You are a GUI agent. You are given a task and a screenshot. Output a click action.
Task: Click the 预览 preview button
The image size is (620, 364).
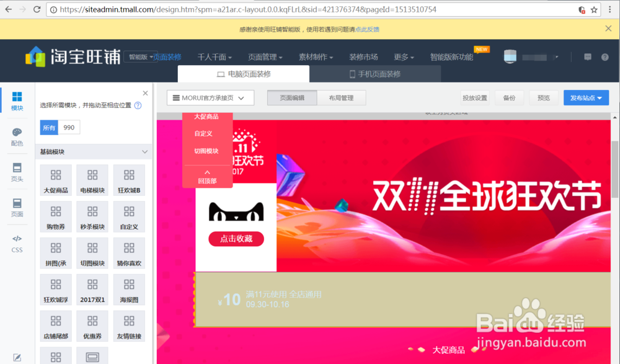click(544, 98)
